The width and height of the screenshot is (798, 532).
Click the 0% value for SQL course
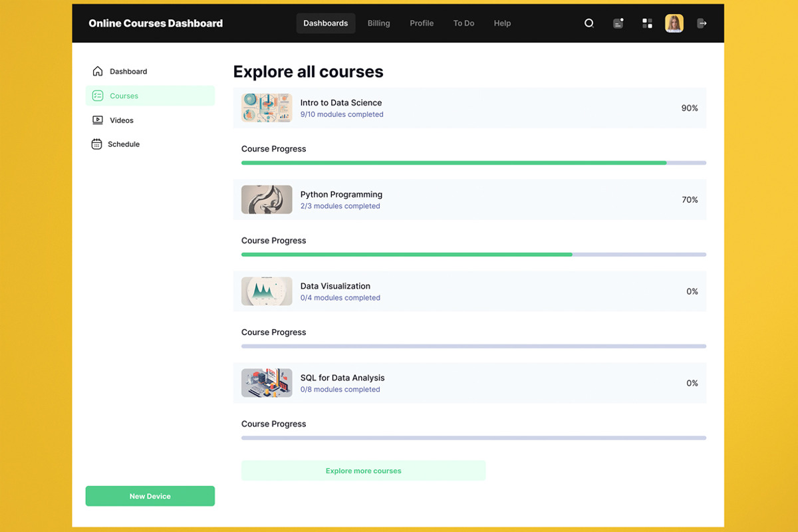pyautogui.click(x=692, y=383)
